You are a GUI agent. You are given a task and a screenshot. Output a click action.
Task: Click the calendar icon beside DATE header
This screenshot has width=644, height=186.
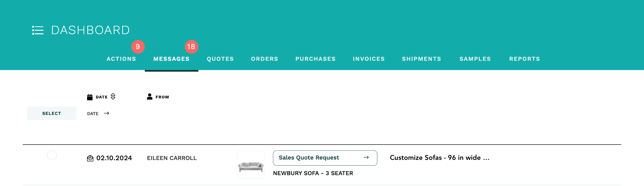coord(90,96)
